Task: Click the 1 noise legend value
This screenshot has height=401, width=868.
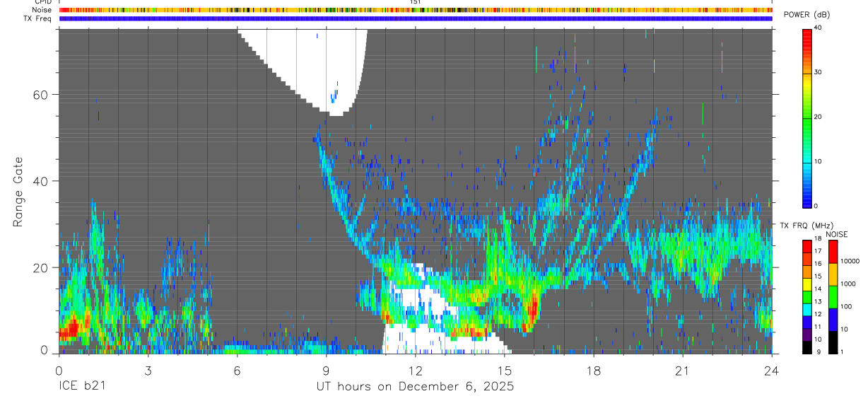Action: tap(842, 352)
